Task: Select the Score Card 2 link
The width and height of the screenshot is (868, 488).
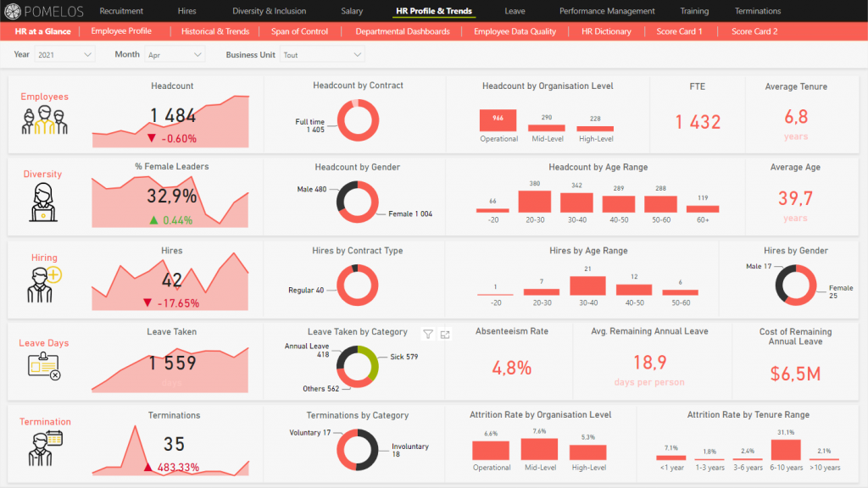Action: tap(754, 31)
